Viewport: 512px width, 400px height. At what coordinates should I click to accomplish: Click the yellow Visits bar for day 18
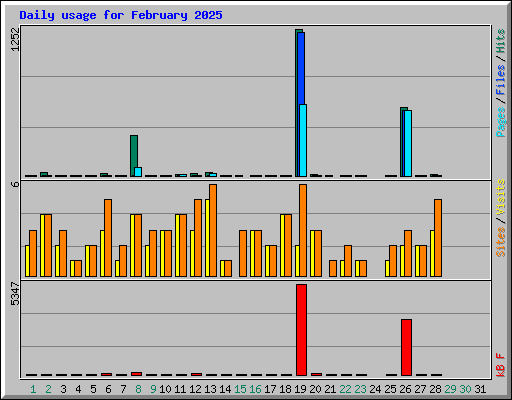tap(283, 245)
